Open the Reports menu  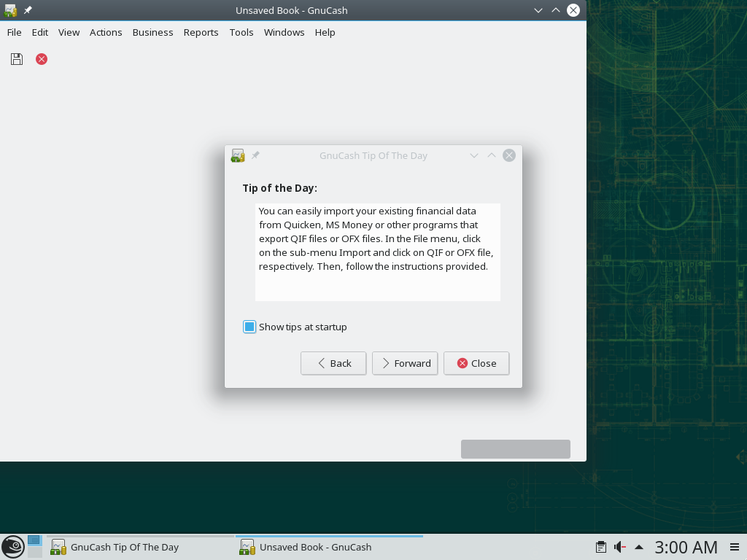(x=201, y=32)
